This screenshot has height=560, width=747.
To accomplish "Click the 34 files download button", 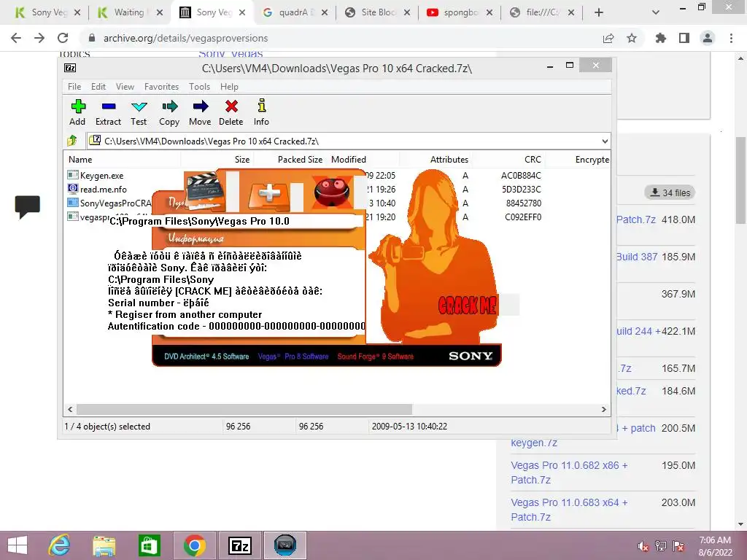I will coord(670,192).
